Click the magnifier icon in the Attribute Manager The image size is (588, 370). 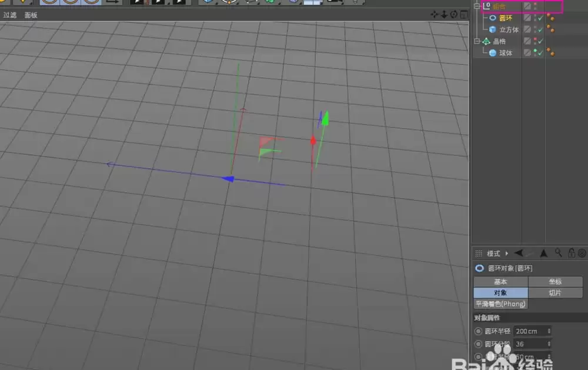[x=559, y=253]
